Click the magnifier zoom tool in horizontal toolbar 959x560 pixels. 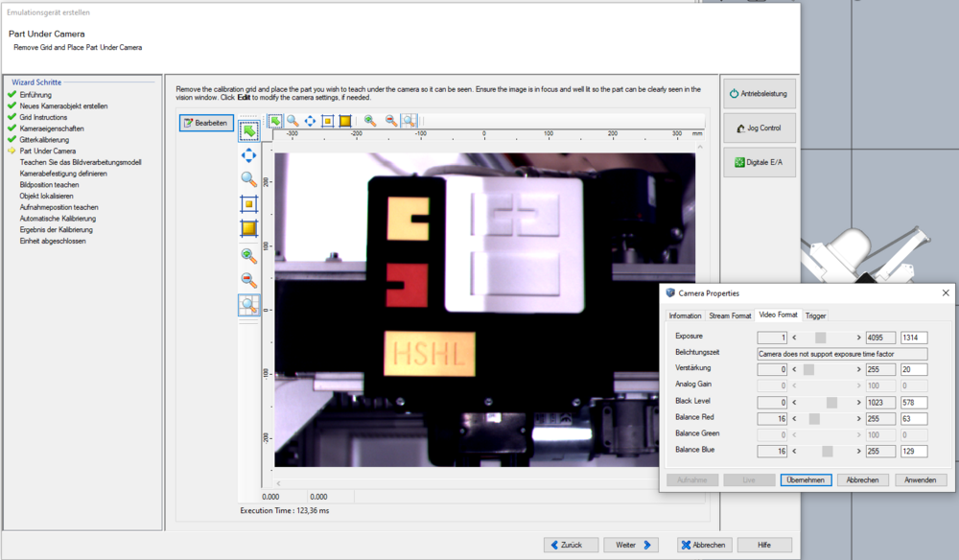click(x=292, y=121)
